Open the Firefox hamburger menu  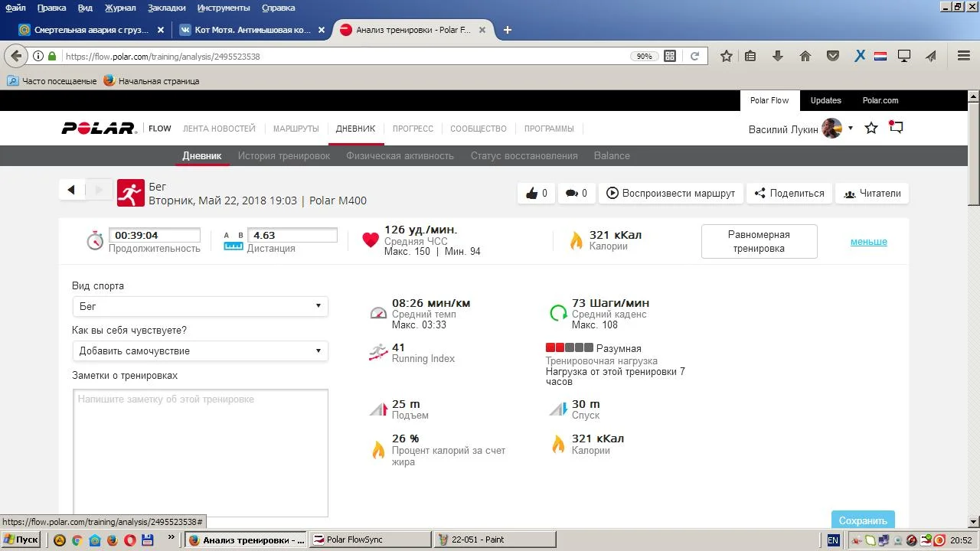click(x=964, y=56)
